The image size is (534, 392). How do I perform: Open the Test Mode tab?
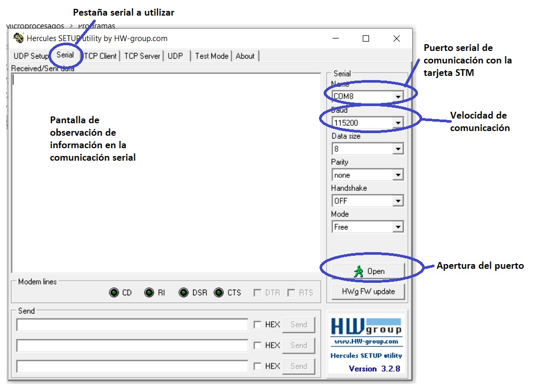point(211,56)
